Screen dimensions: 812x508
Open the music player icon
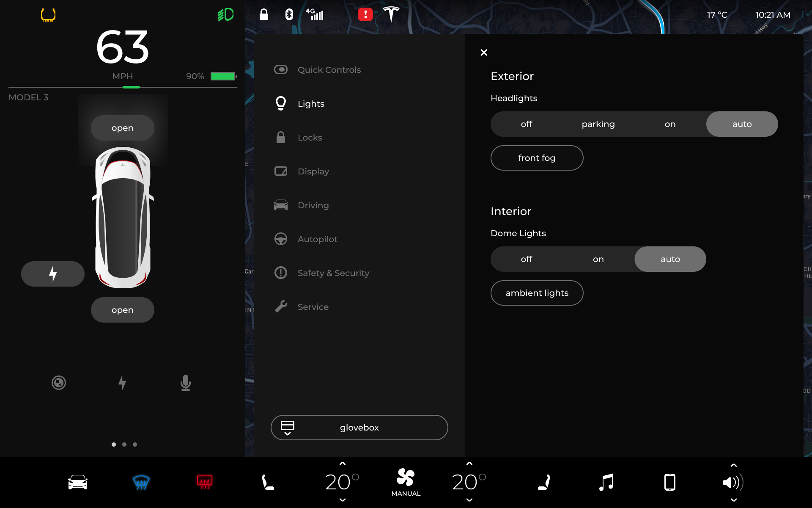click(606, 482)
